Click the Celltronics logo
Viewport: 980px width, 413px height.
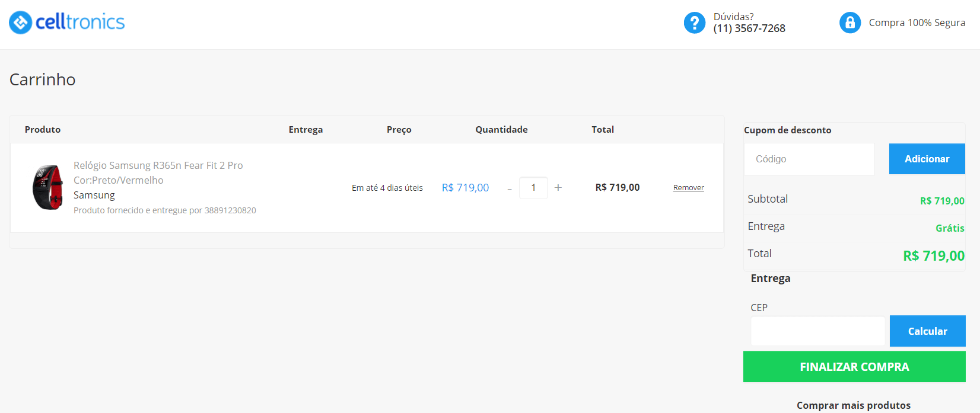coord(67,23)
